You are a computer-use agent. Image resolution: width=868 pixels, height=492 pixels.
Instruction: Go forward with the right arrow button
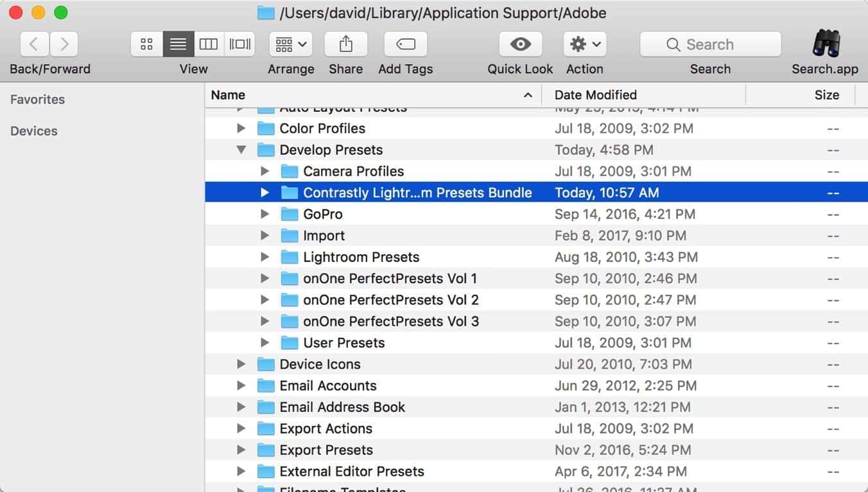pyautogui.click(x=64, y=44)
